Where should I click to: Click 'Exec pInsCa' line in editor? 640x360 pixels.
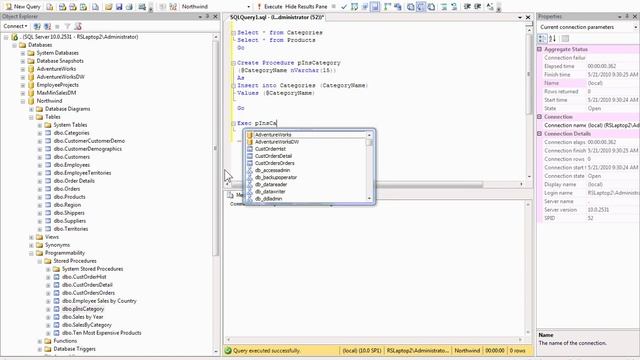[x=257, y=123]
